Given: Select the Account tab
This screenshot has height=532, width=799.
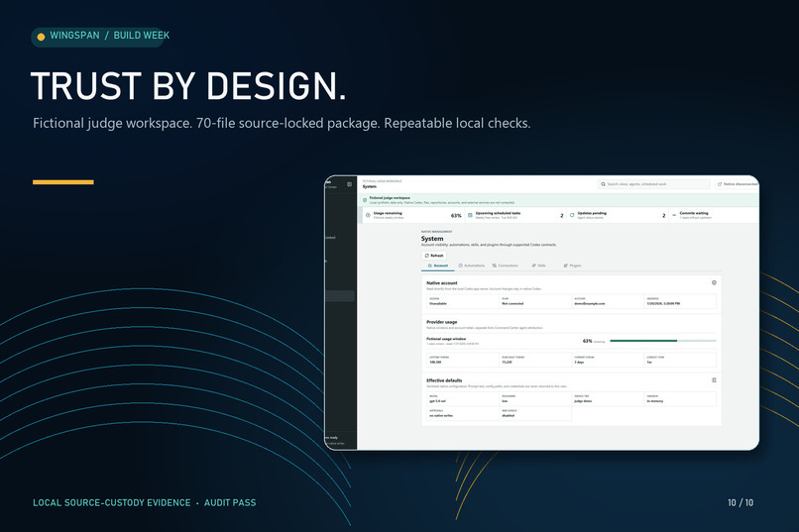Looking at the screenshot, I should [438, 266].
